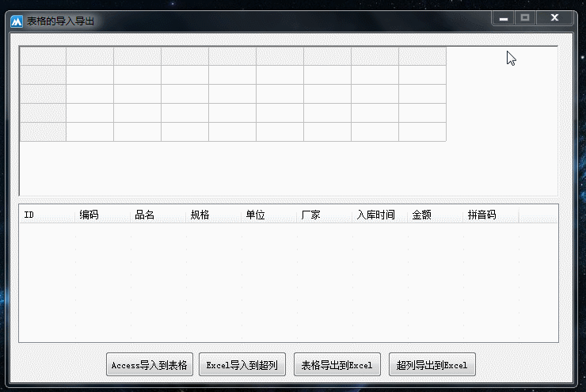Click the Excel导入到超列 button
Viewport: 586px width, 392px height.
click(242, 364)
